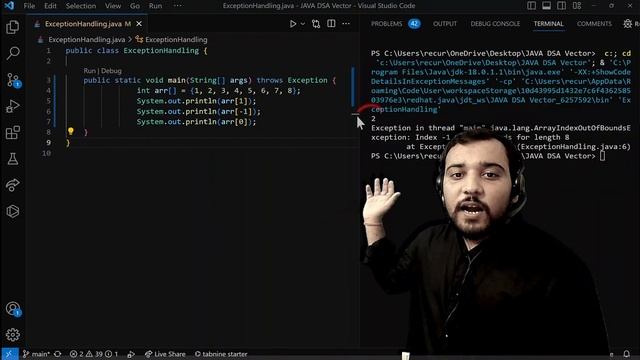Click the int arr[] declaration line
This screenshot has width=640, height=360.
[218, 90]
